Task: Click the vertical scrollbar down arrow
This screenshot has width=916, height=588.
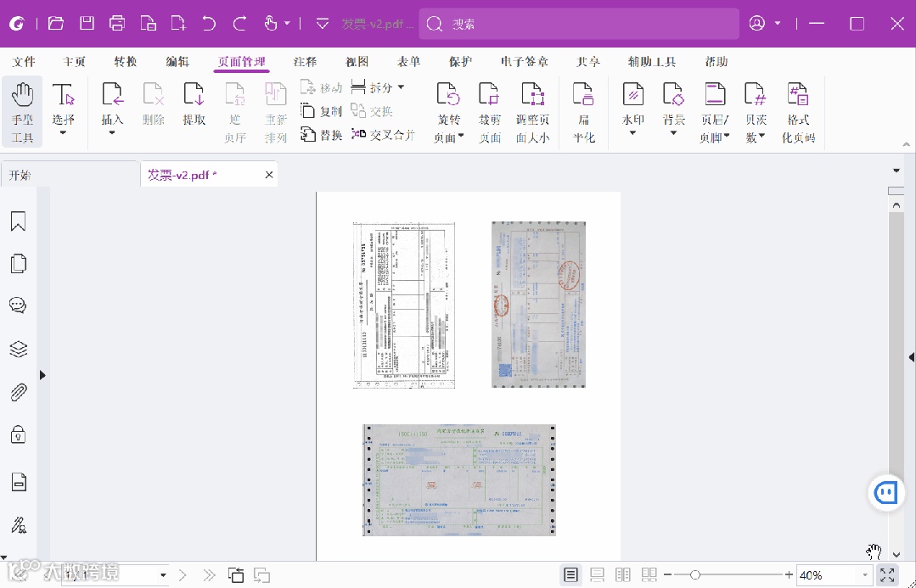Action: click(x=896, y=555)
